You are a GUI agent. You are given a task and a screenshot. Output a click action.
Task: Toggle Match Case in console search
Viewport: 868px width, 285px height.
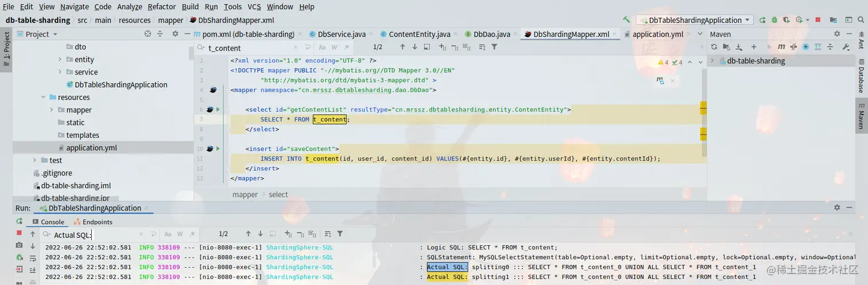168,234
